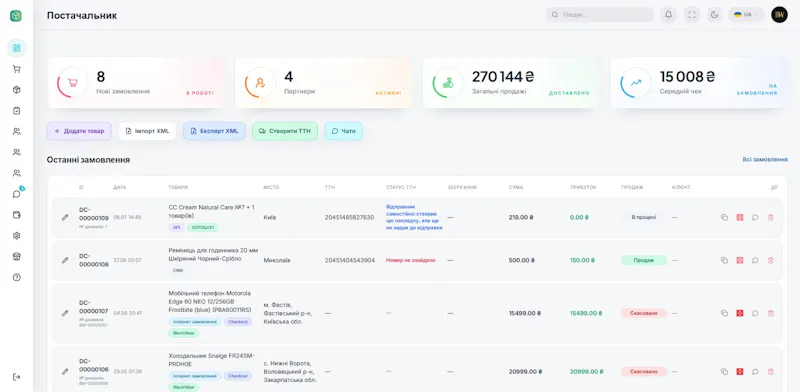Open the shopping cart section in sidebar
The image size is (800, 392).
tap(16, 69)
